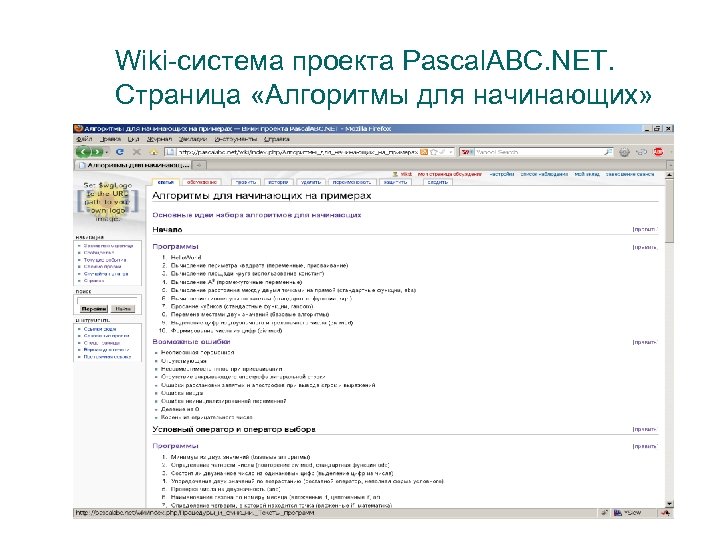The image size is (720, 540).
Task: Click the защитить wiki tab
Action: pyautogui.click(x=395, y=182)
